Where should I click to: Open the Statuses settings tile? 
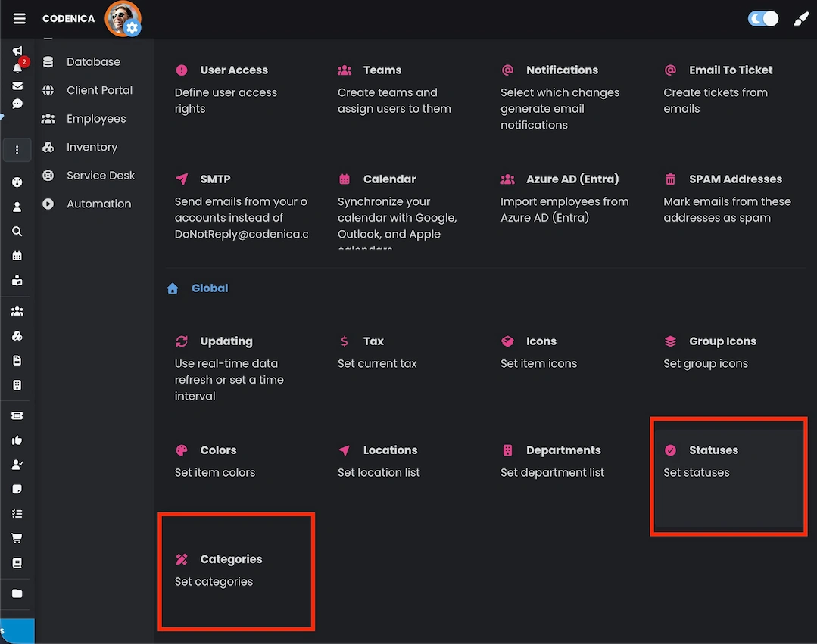click(x=728, y=475)
